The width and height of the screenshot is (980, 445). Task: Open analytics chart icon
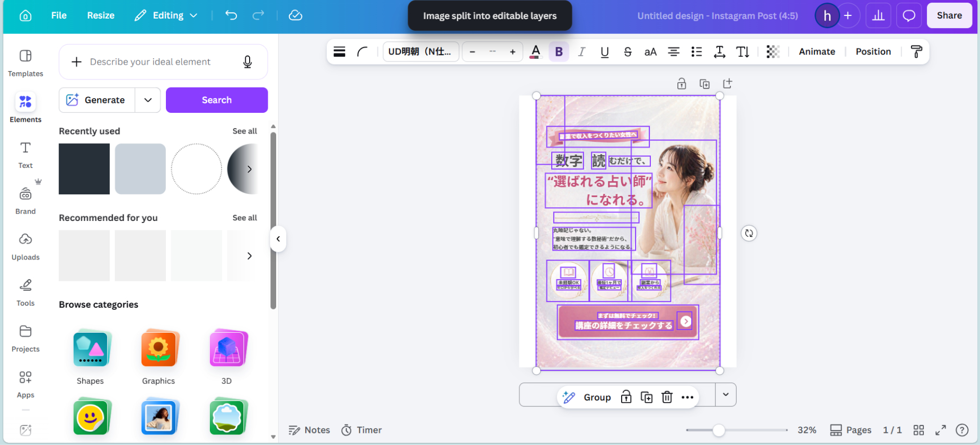[x=878, y=16]
